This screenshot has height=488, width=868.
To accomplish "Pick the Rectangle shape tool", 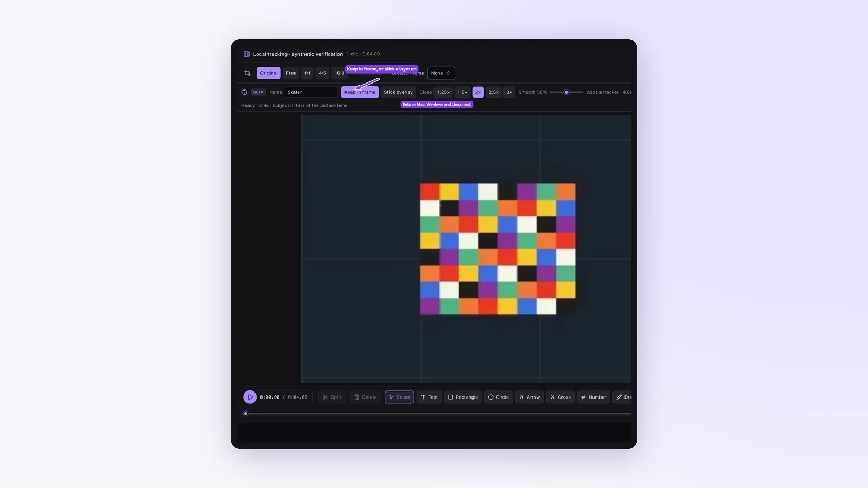I will [x=463, y=397].
